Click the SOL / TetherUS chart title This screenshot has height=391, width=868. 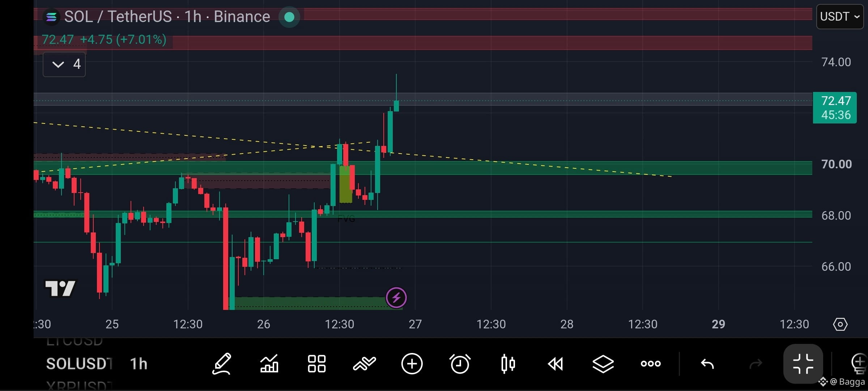(167, 17)
